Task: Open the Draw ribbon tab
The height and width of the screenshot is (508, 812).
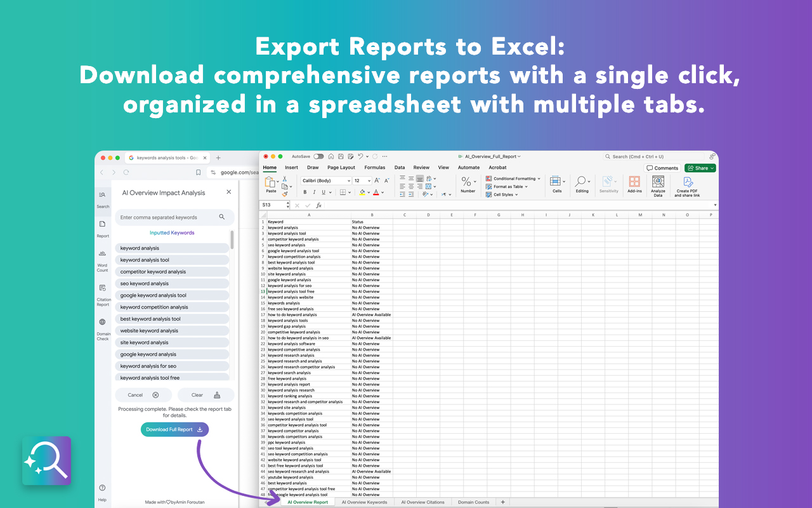Action: click(x=313, y=168)
